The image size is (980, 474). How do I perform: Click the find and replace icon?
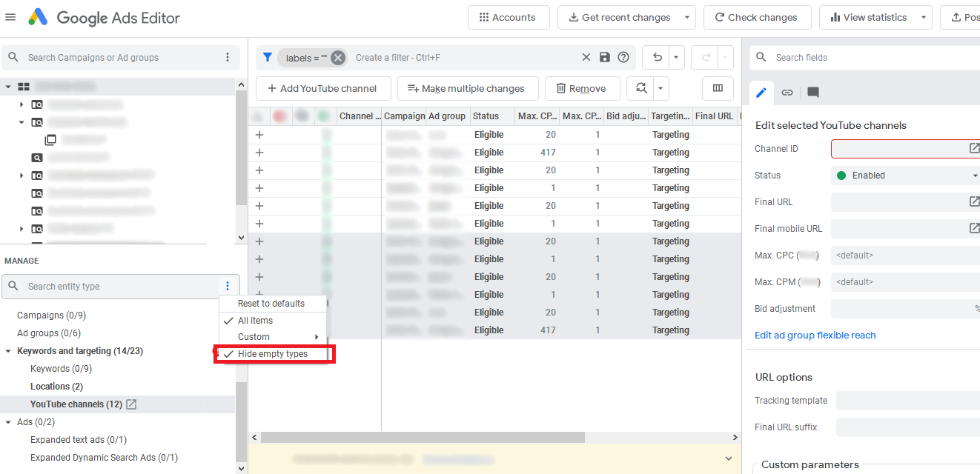coord(640,88)
